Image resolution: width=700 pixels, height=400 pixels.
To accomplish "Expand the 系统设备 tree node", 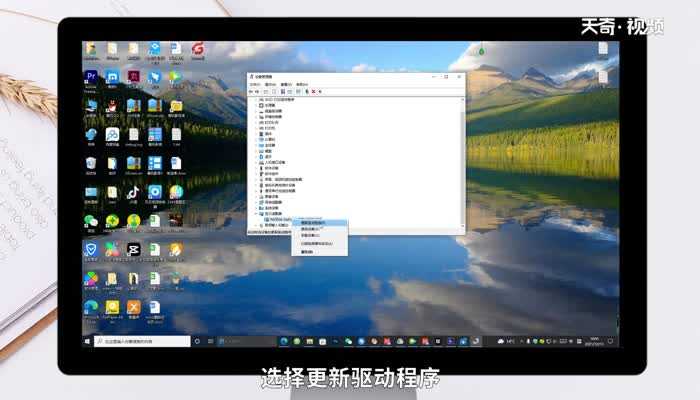I will [256, 208].
